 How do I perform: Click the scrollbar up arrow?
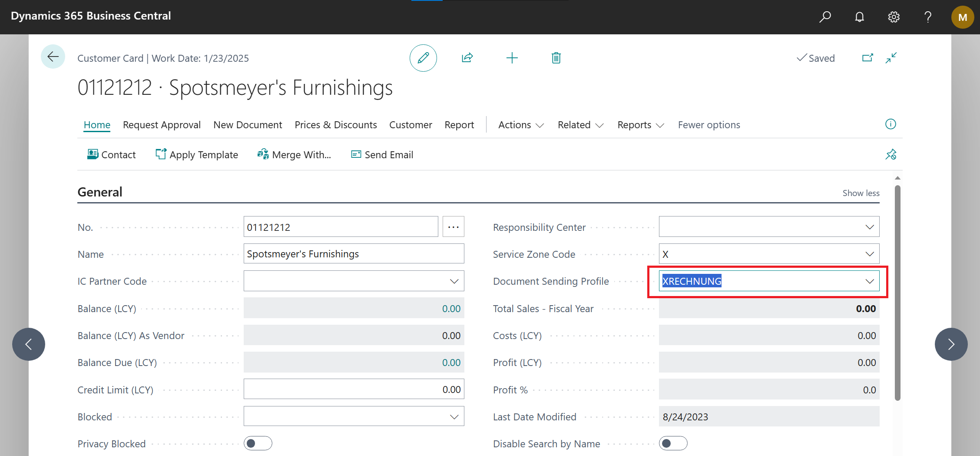tap(898, 178)
